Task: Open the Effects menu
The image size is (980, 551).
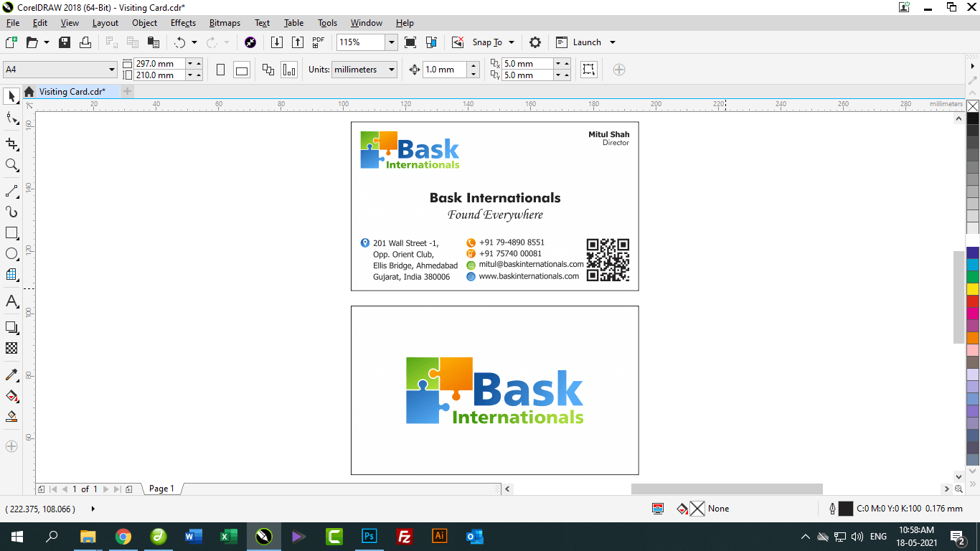Action: [183, 23]
